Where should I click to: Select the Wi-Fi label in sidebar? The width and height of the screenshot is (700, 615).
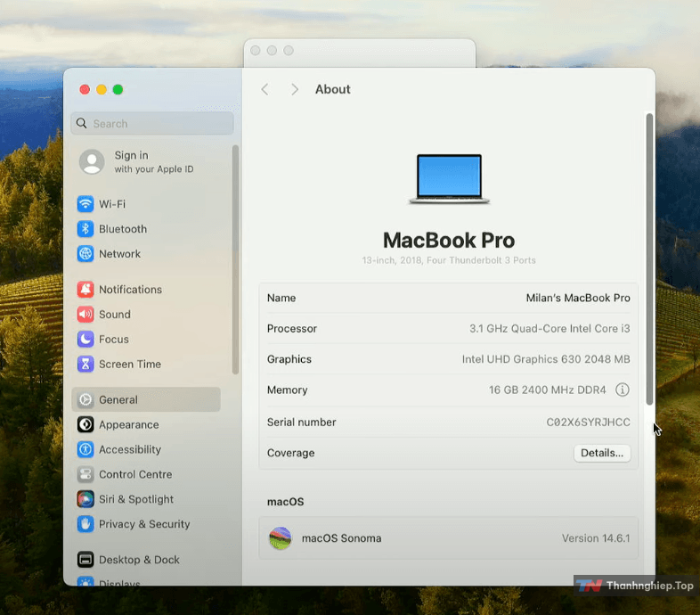click(x=112, y=204)
